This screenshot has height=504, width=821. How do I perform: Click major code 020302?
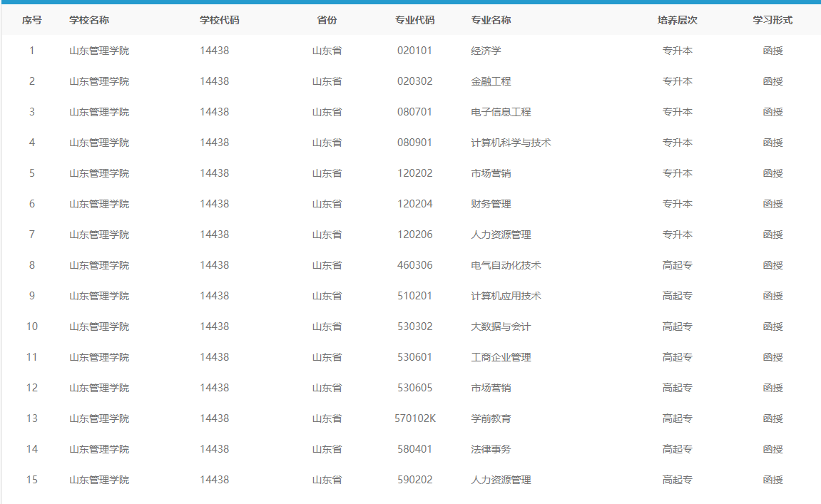[414, 82]
